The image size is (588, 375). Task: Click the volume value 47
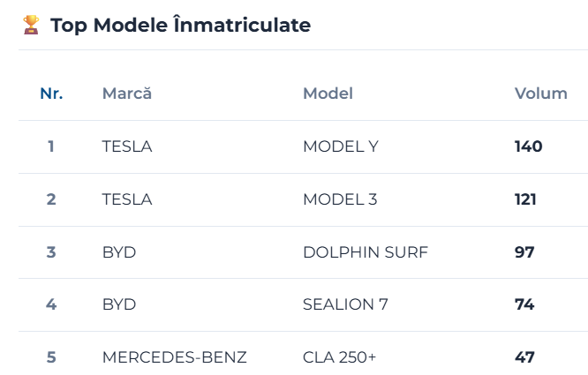(x=524, y=357)
